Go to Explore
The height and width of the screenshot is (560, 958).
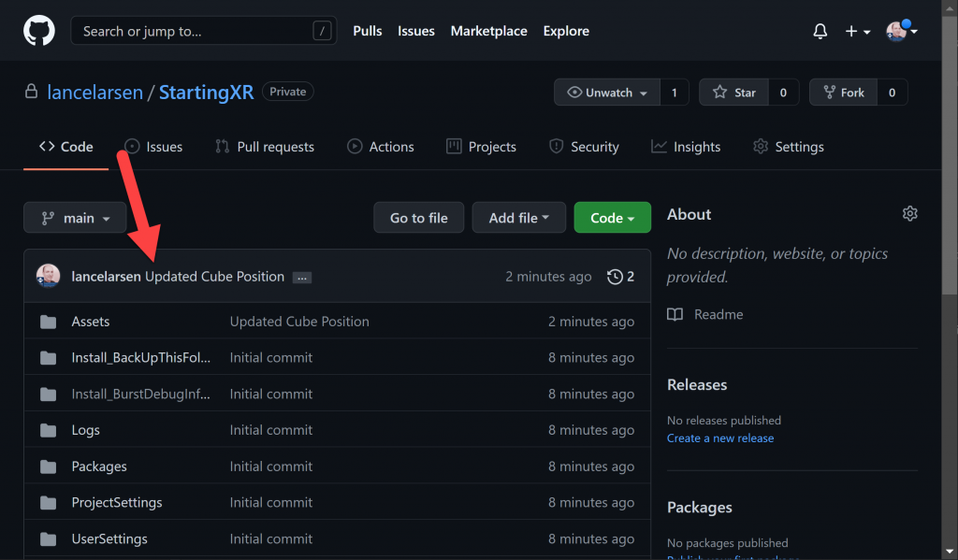pos(566,31)
